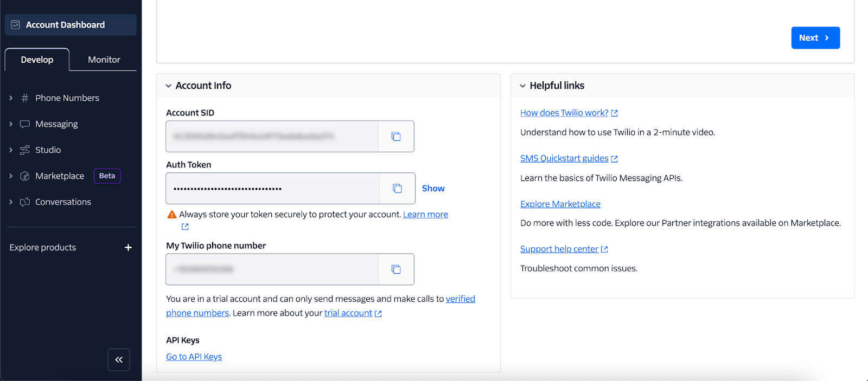868x381 pixels.
Task: Open Messaging menu item
Action: tap(56, 124)
